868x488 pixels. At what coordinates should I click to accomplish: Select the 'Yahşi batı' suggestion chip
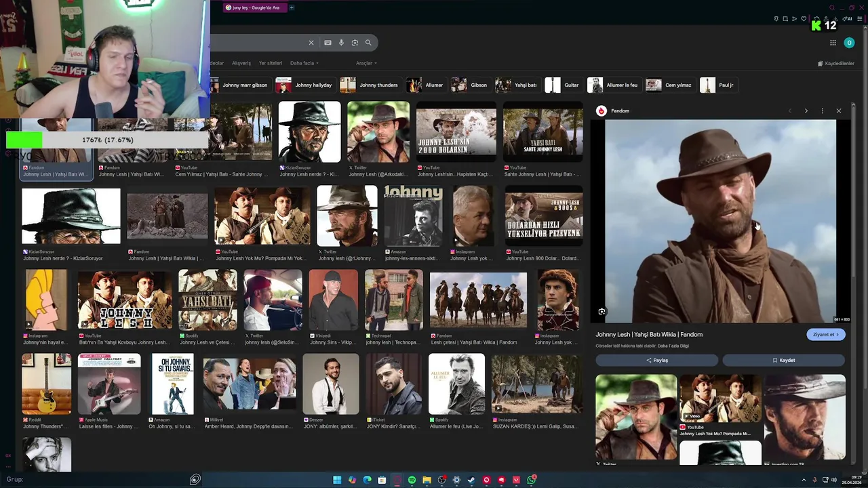click(x=517, y=85)
